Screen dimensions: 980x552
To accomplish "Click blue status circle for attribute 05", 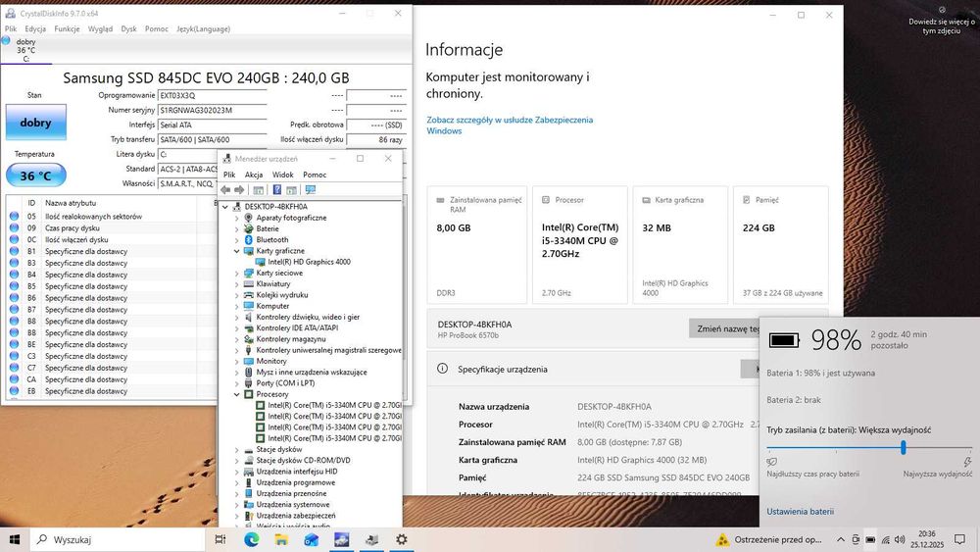I will [x=14, y=217].
